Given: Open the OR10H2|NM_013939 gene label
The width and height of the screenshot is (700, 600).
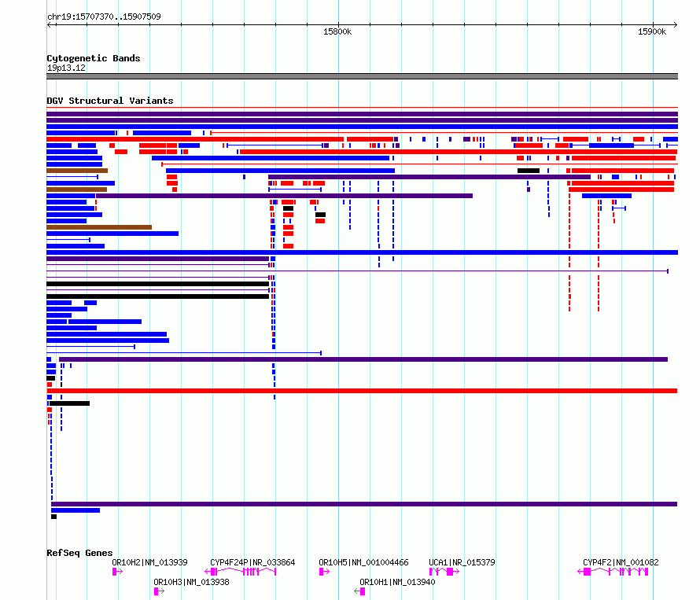Looking at the screenshot, I should point(149,562).
